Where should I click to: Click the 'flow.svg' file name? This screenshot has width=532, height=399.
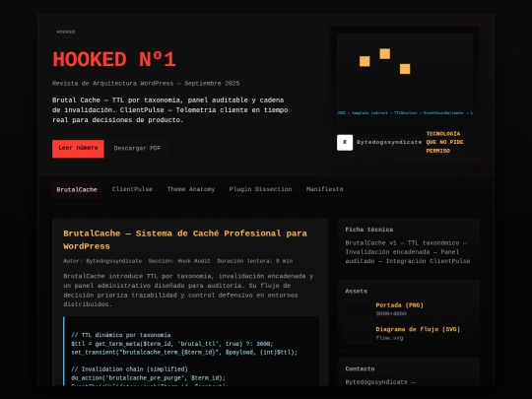click(x=389, y=338)
